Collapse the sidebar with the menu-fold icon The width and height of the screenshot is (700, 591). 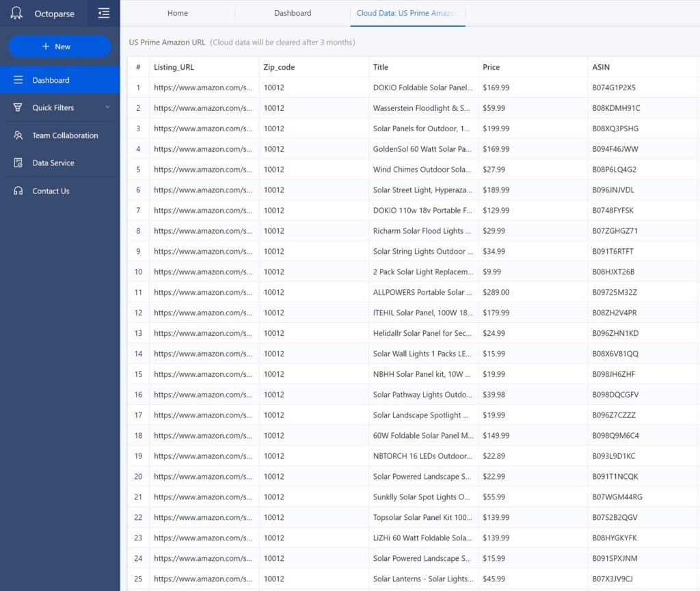104,13
